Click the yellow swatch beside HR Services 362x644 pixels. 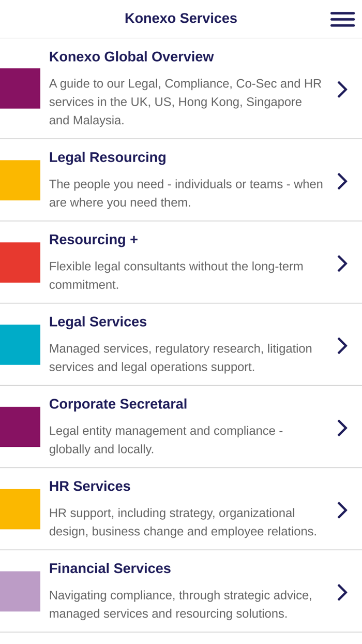20,508
